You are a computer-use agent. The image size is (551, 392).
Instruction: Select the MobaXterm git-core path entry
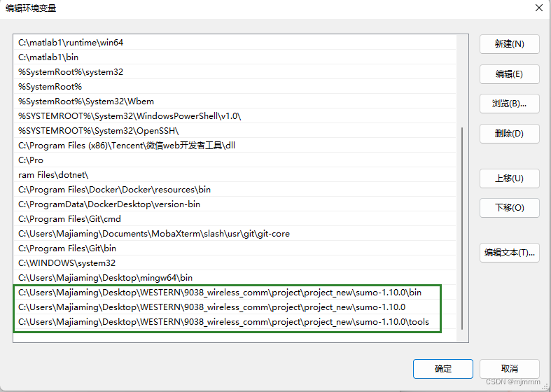(235, 234)
